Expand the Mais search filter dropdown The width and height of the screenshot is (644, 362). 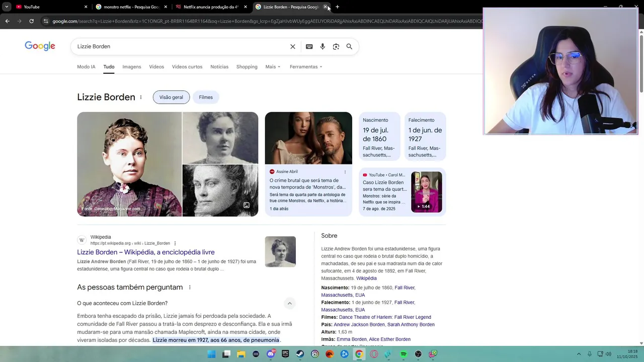pos(273,67)
